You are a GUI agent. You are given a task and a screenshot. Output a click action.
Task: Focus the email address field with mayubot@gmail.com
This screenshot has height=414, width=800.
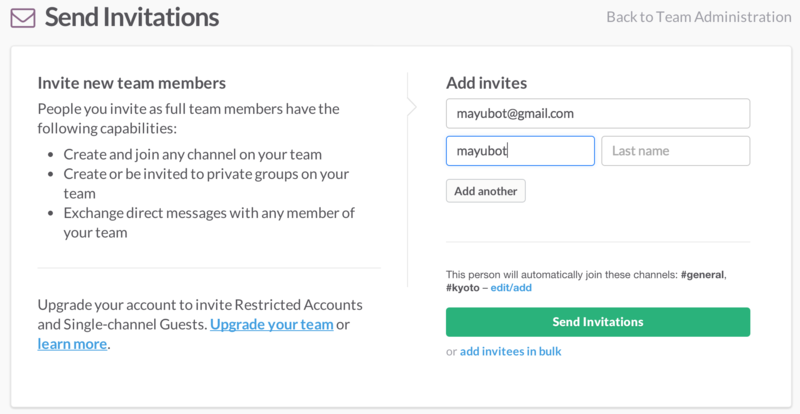pyautogui.click(x=597, y=114)
